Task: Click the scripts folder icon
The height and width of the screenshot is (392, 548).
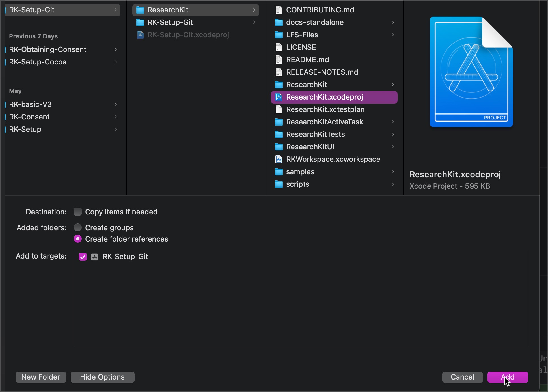Action: (279, 184)
